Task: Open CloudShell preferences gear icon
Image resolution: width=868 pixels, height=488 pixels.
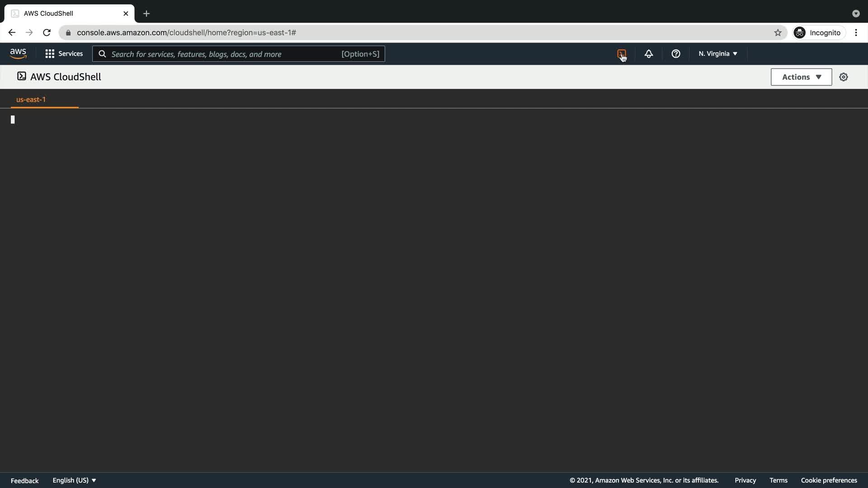Action: pyautogui.click(x=843, y=77)
